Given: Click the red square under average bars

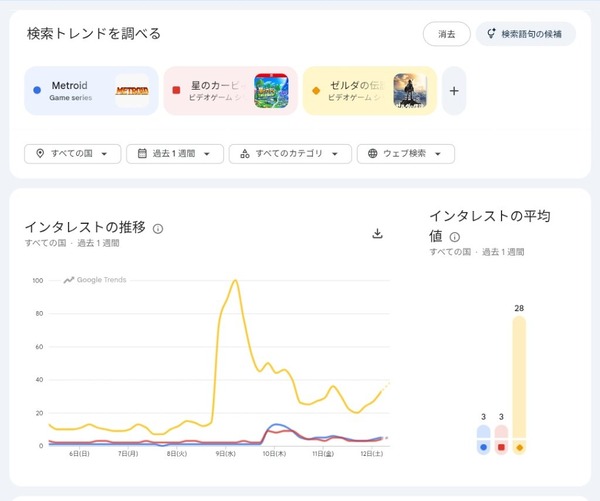Looking at the screenshot, I should click(x=501, y=447).
